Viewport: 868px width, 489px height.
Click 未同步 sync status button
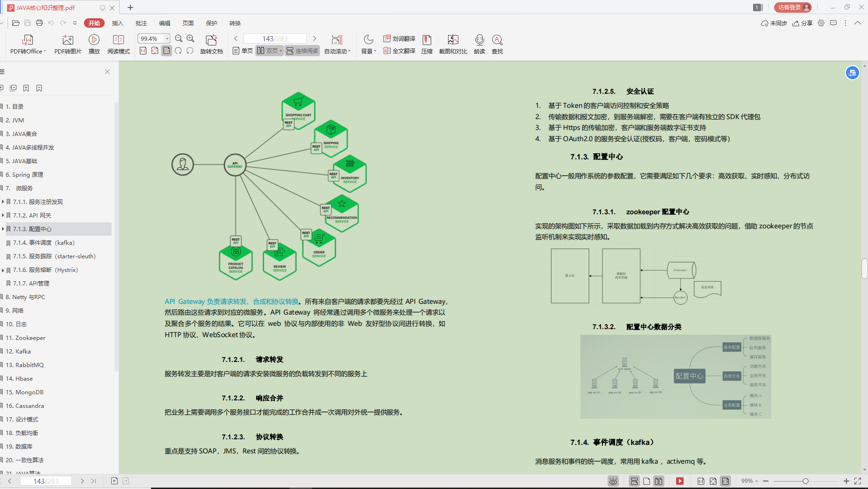[x=774, y=23]
